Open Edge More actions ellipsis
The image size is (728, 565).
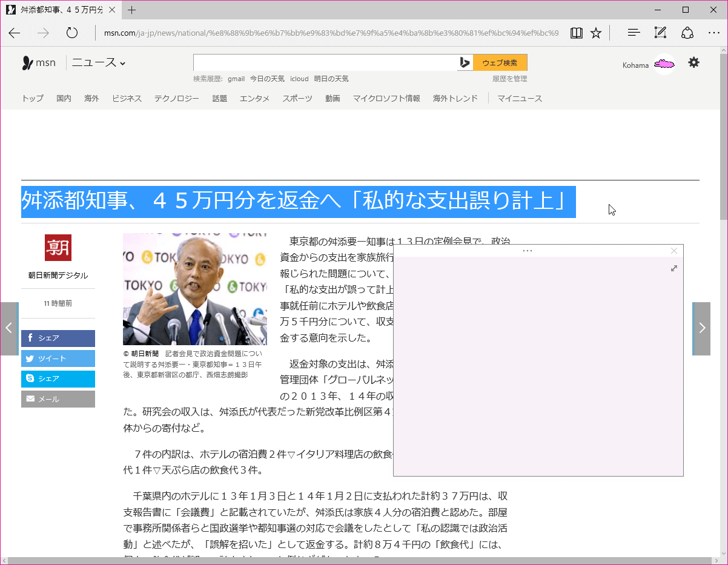click(x=713, y=33)
